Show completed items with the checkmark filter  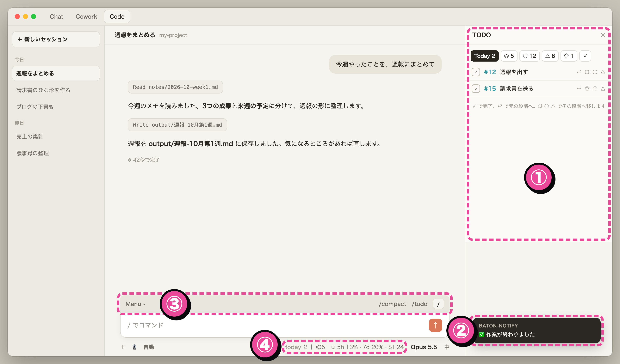click(585, 56)
